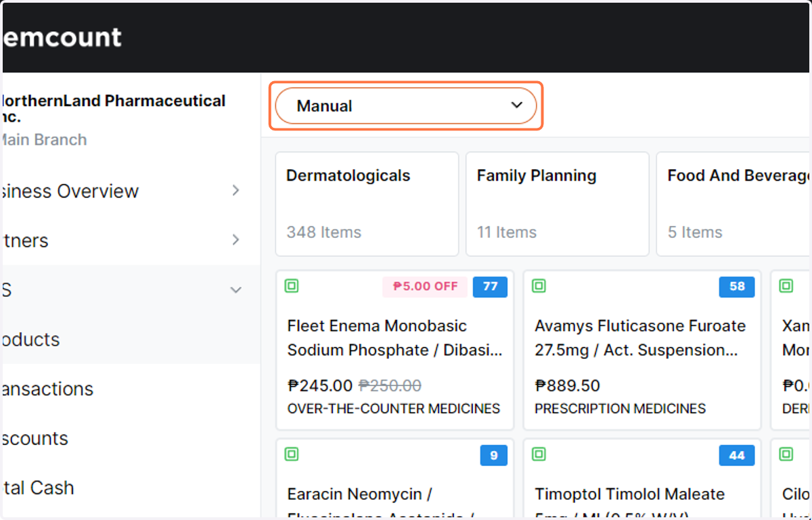Click green icon on Avamys Fluticasone card
The height and width of the screenshot is (520, 812).
click(539, 286)
